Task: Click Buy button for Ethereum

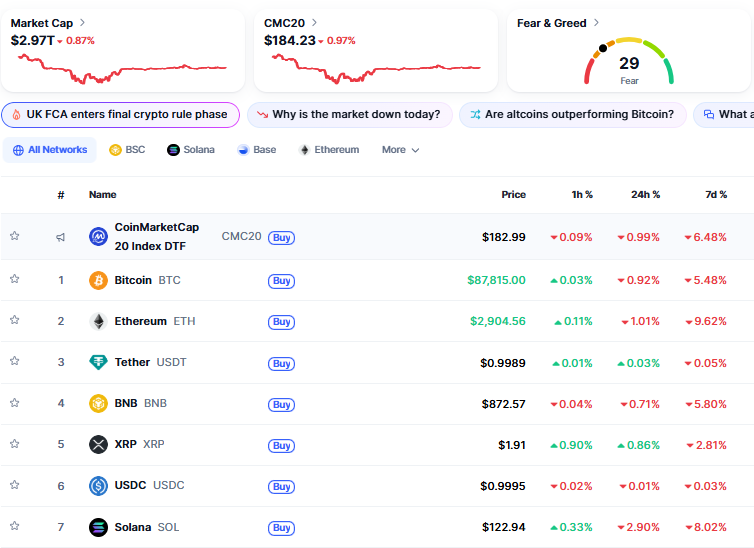Action: point(281,322)
